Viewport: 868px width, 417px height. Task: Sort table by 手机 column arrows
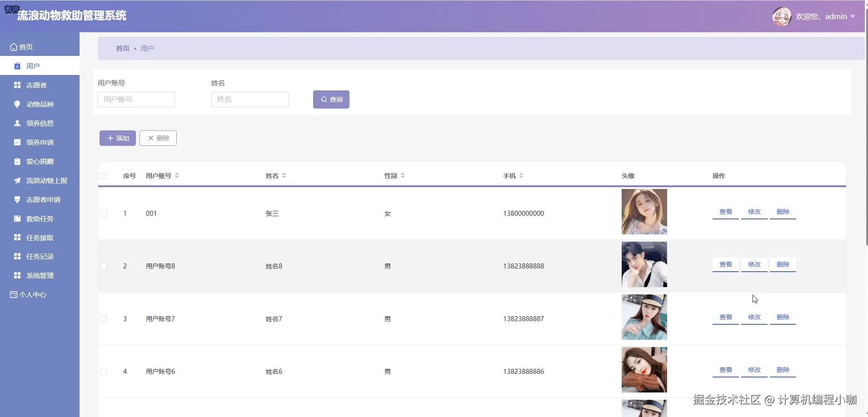(x=521, y=176)
